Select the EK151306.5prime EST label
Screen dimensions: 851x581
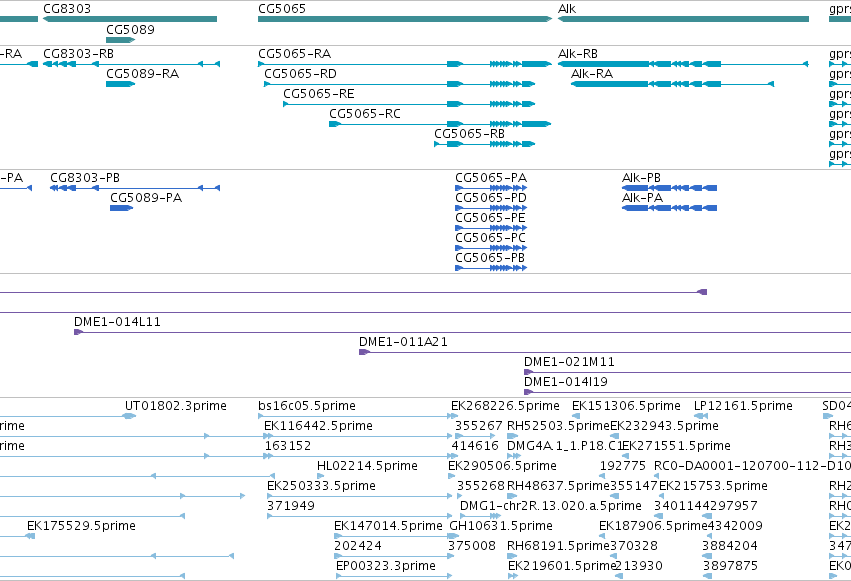(626, 406)
